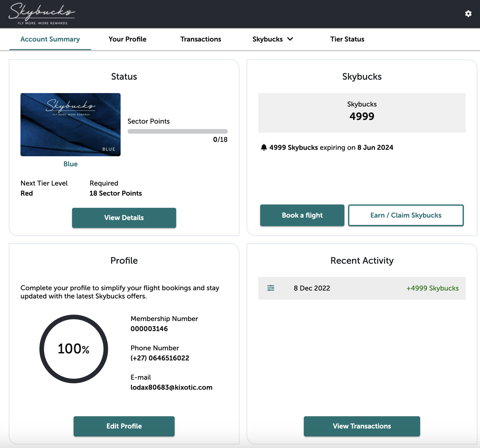This screenshot has height=448, width=480.
Task: Click the 8 Jun 2024 expiry date
Action: (375, 147)
